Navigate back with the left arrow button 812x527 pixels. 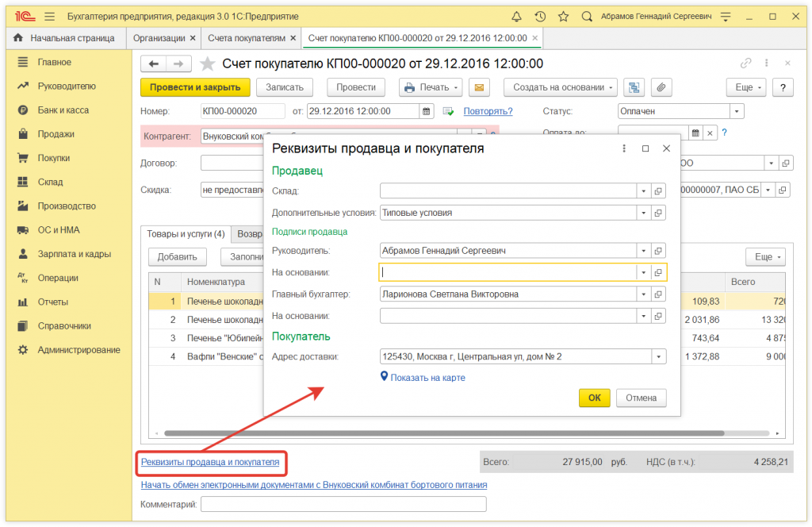[154, 63]
